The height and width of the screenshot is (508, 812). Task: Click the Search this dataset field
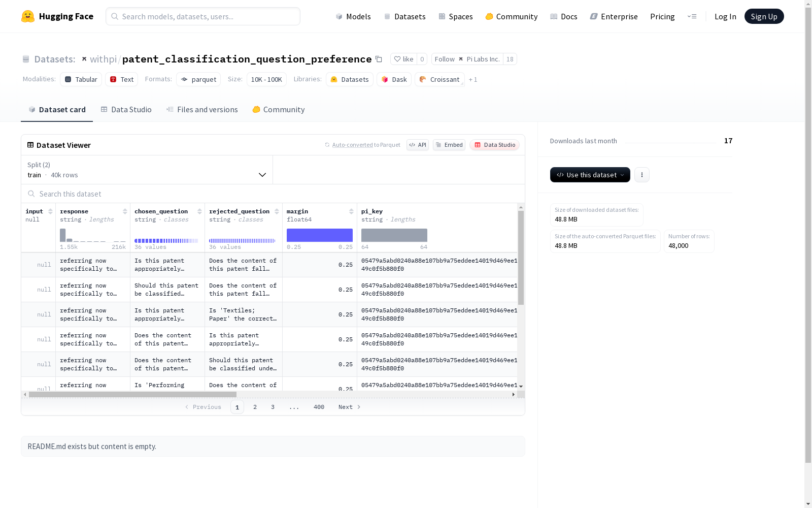pyautogui.click(x=273, y=194)
